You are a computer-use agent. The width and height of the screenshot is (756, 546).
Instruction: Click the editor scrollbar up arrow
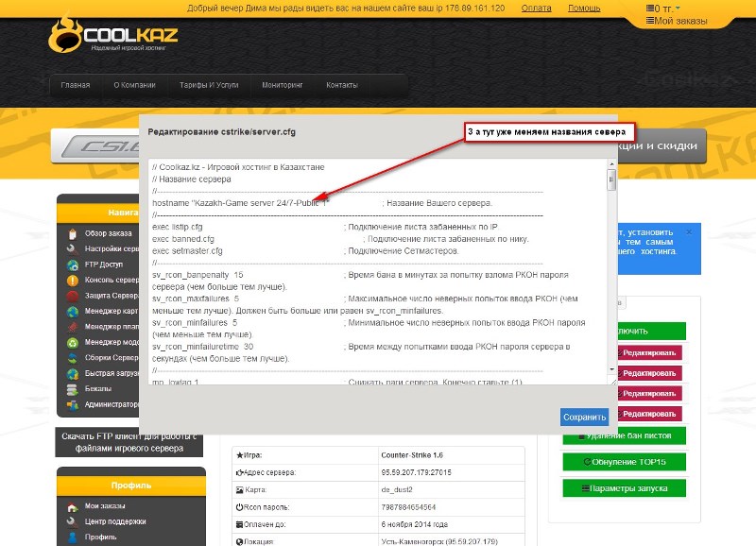pyautogui.click(x=611, y=163)
